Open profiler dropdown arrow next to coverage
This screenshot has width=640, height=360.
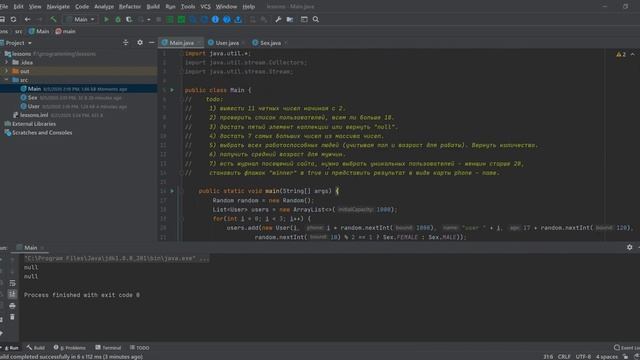[x=149, y=19]
